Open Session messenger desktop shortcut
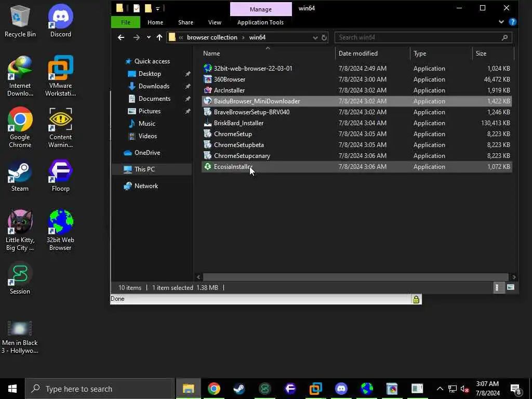The image size is (532, 399). (20, 278)
